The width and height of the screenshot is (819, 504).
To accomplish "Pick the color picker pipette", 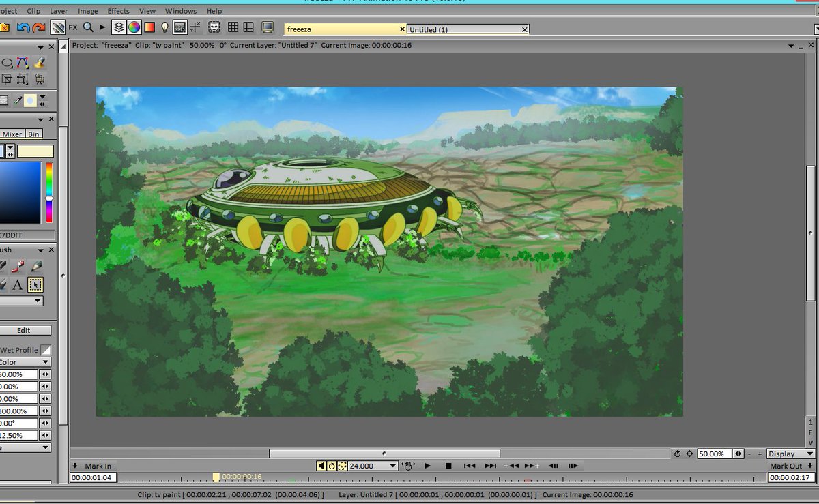I will tap(18, 100).
